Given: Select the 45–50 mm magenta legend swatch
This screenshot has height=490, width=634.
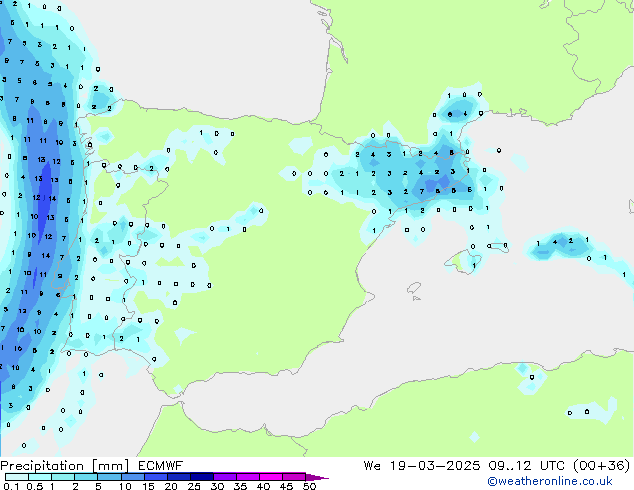Looking at the screenshot, I should (x=297, y=477).
